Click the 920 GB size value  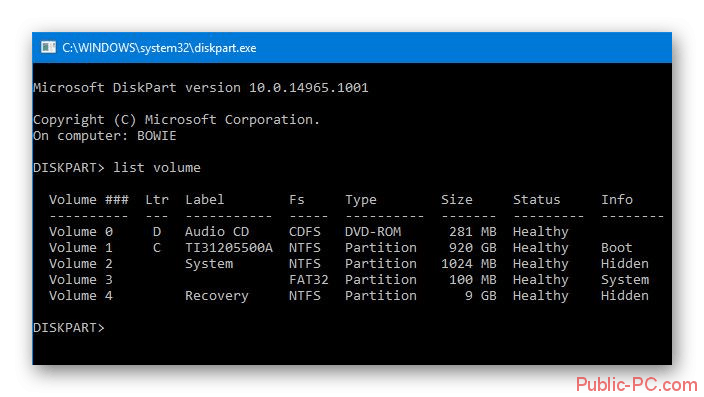(x=473, y=248)
